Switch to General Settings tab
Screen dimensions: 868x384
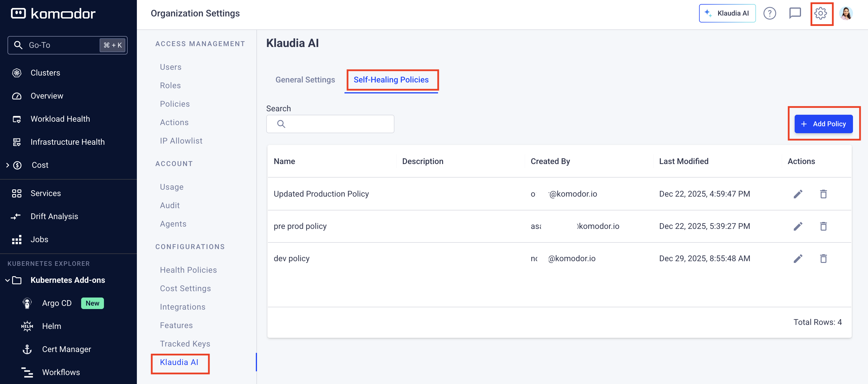[305, 80]
